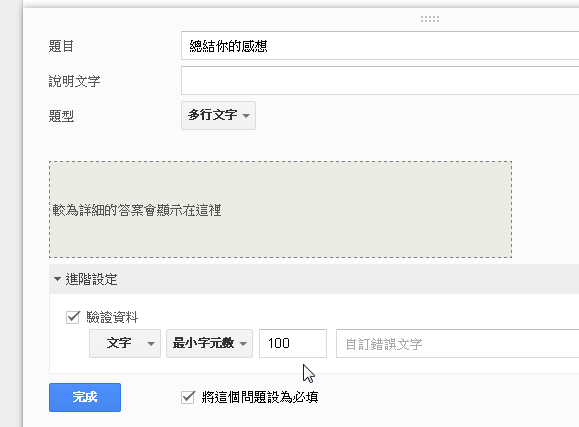Collapse the 進階設定 triangle arrow
The width and height of the screenshot is (579, 427).
click(x=57, y=279)
